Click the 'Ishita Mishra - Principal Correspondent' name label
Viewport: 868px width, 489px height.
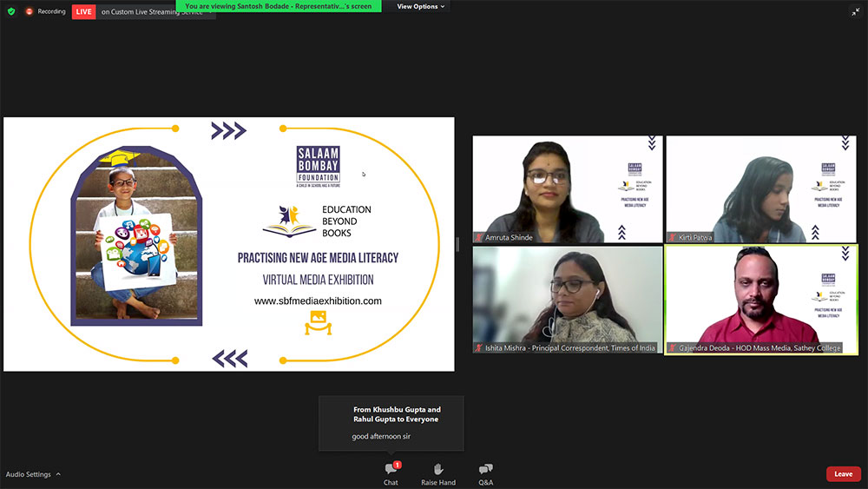click(x=570, y=347)
